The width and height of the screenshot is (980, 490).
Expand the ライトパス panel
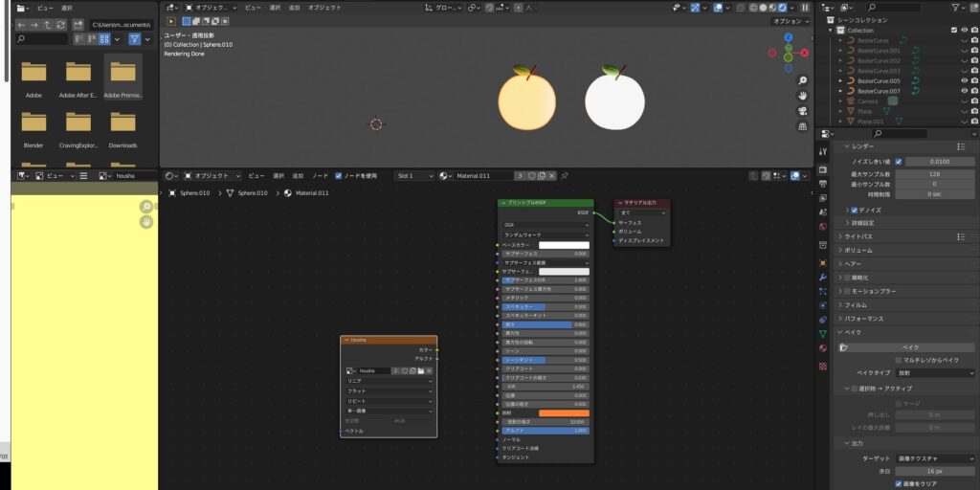pyautogui.click(x=857, y=236)
